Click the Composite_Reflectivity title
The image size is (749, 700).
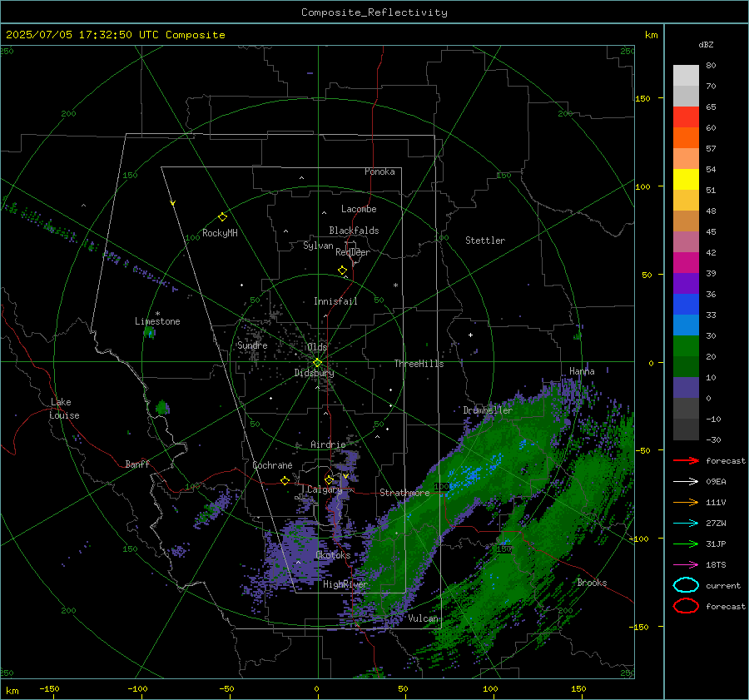click(x=374, y=12)
